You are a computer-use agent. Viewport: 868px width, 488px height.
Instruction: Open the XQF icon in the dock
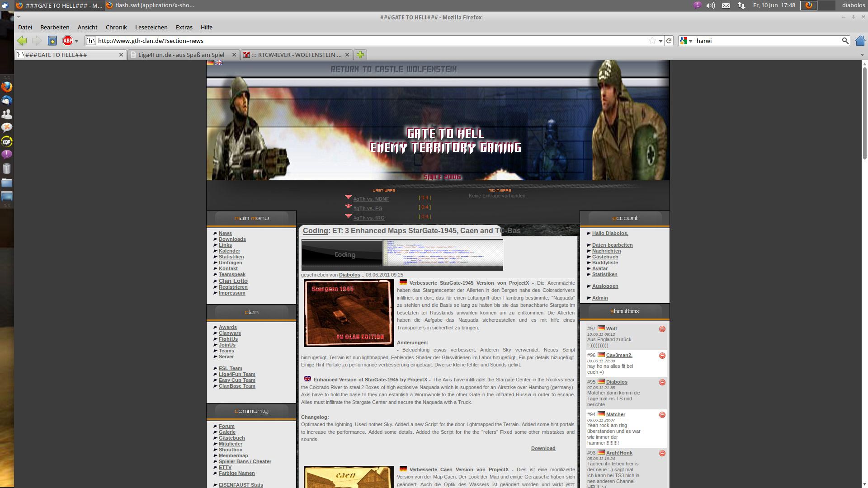point(7,141)
